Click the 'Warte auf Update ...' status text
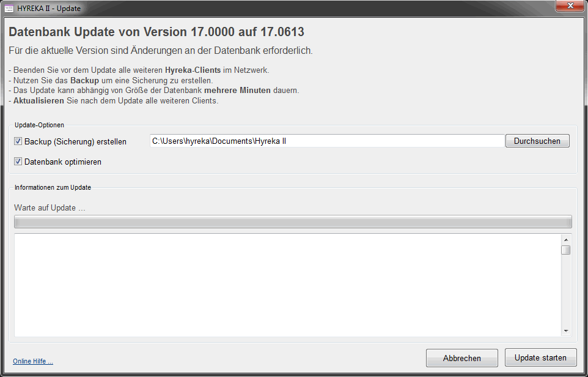The height and width of the screenshot is (377, 588). tap(50, 207)
